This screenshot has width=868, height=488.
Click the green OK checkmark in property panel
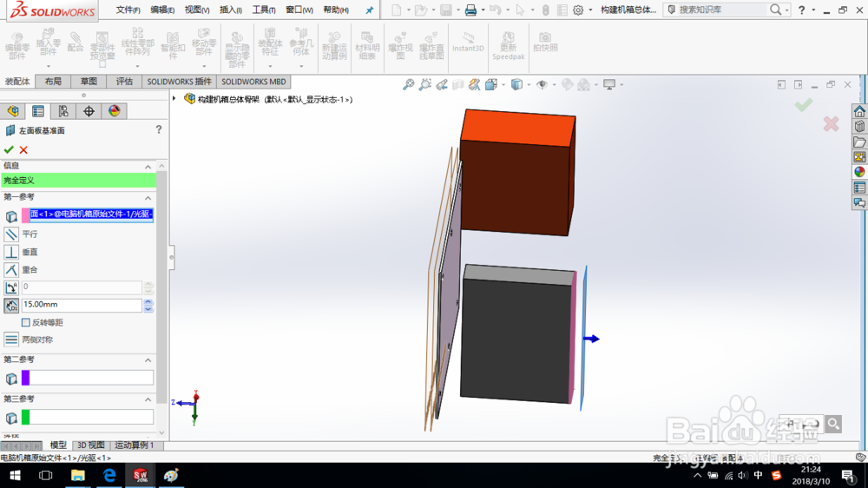pyautogui.click(x=9, y=149)
